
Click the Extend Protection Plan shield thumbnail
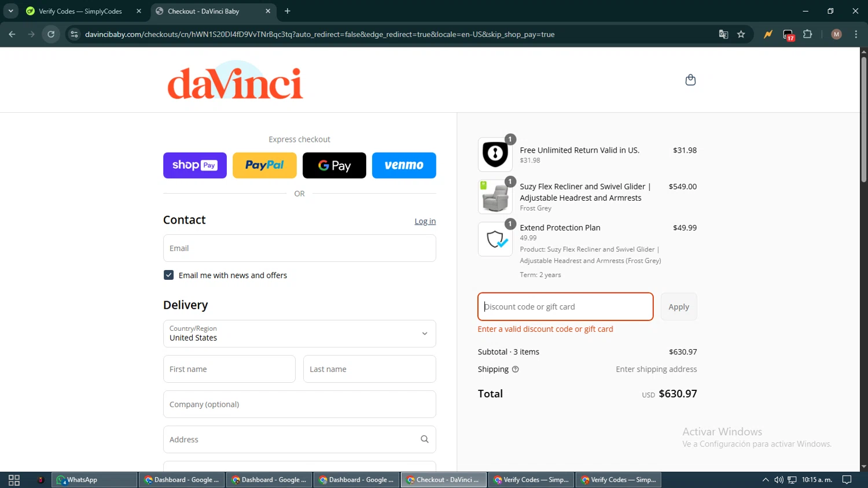[495, 239]
